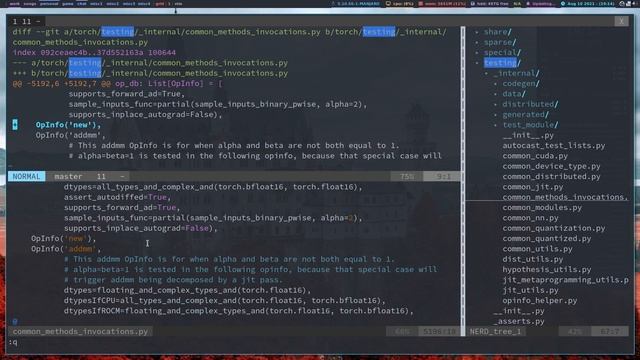Select the common_methods_invocations tree row

565,197
